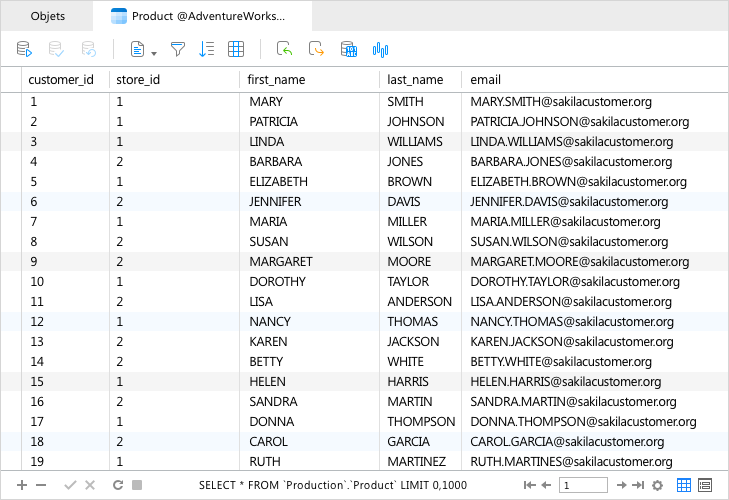Open the pagination settings gear
729x500 pixels.
tap(657, 485)
